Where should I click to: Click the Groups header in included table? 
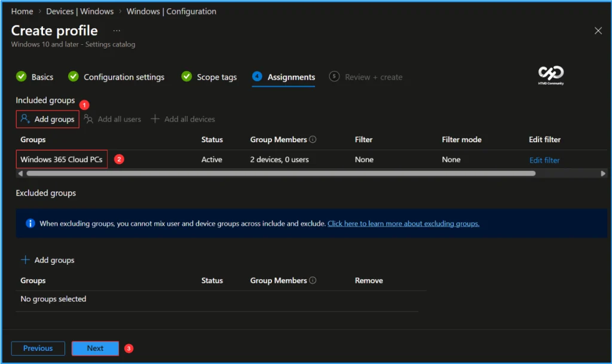point(33,140)
